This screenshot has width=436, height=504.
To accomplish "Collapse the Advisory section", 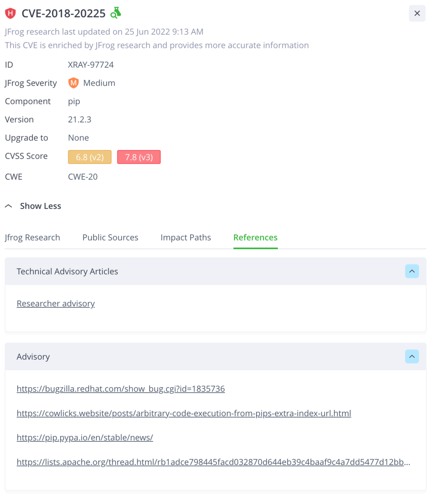I will [412, 357].
